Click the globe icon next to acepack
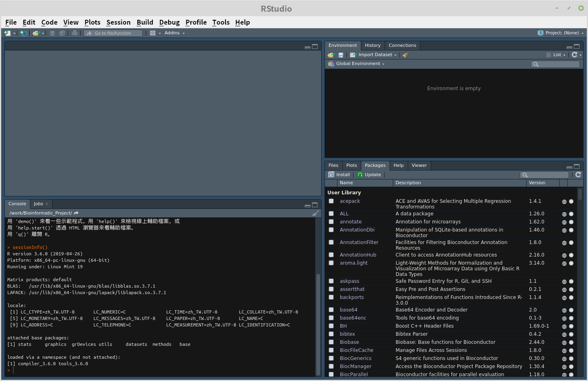Viewport: 588px width, 381px height. tap(564, 201)
